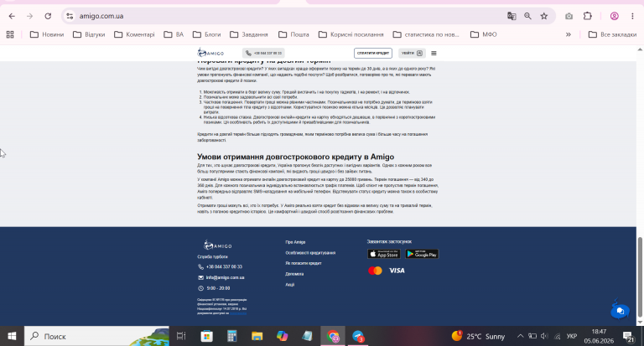Open the Copilot app on the taskbar
The image size is (644, 346).
click(282, 336)
